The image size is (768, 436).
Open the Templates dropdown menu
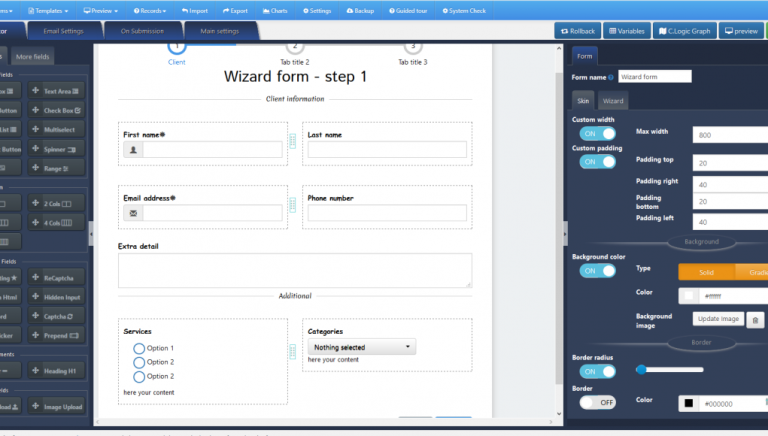click(48, 10)
